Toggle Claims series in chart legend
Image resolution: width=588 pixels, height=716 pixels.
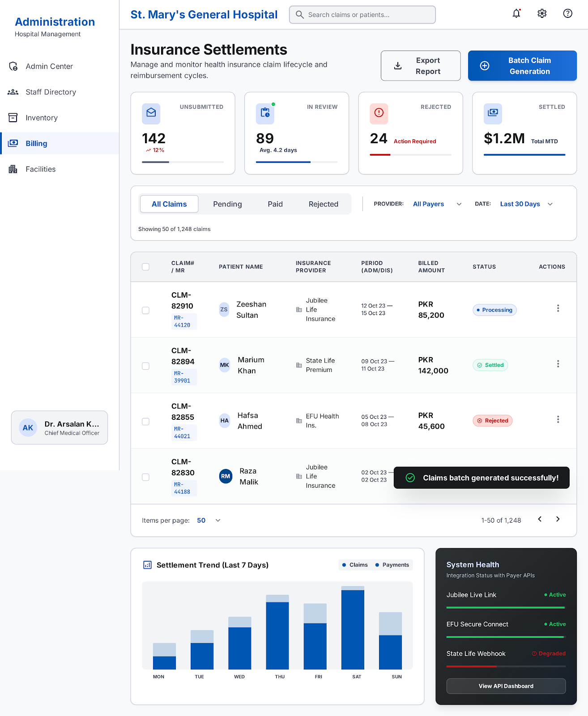point(355,565)
